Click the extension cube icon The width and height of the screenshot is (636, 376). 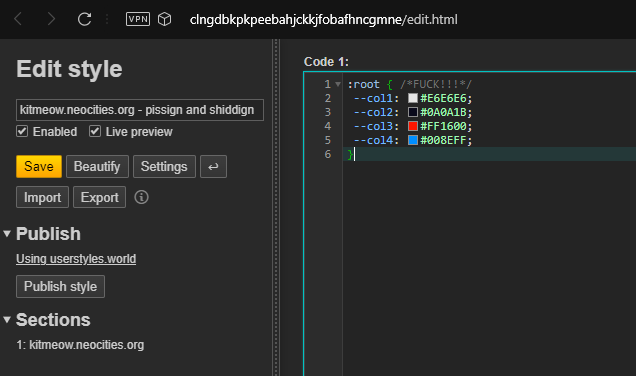pyautogui.click(x=164, y=19)
